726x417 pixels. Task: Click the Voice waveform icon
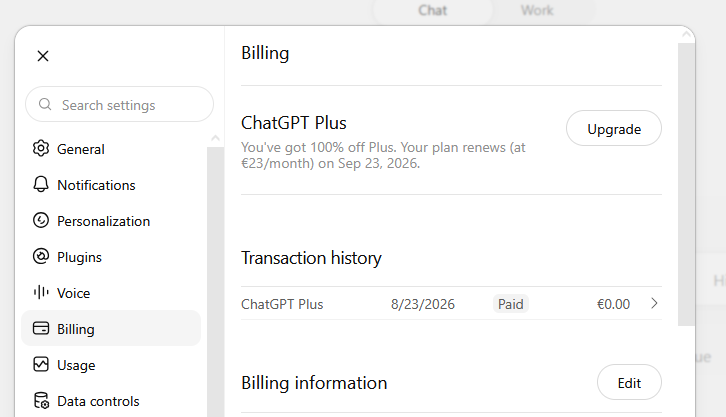click(x=41, y=292)
